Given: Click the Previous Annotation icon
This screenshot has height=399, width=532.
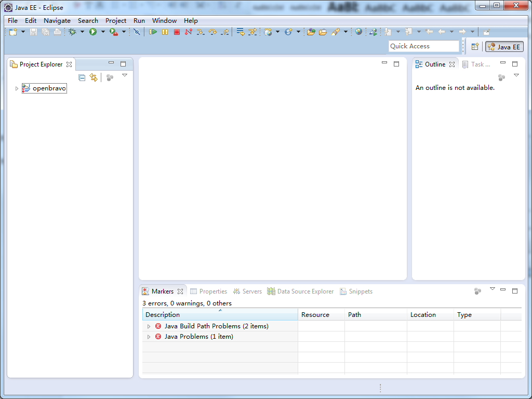Looking at the screenshot, I should click(409, 32).
